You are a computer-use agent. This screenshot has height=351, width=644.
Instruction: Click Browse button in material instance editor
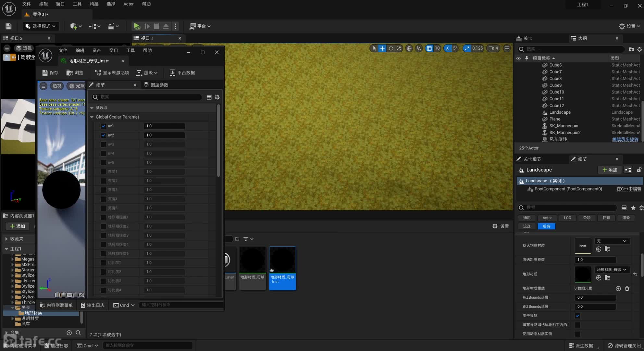tap(75, 73)
